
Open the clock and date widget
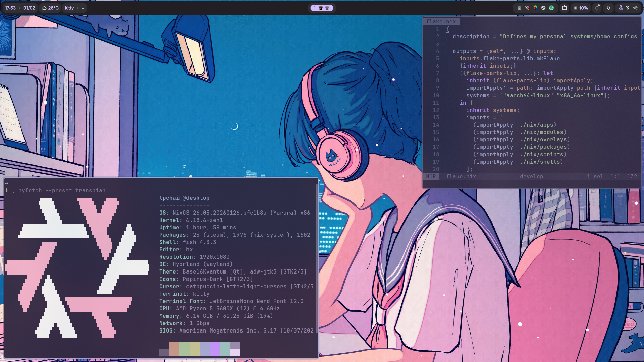(20, 8)
